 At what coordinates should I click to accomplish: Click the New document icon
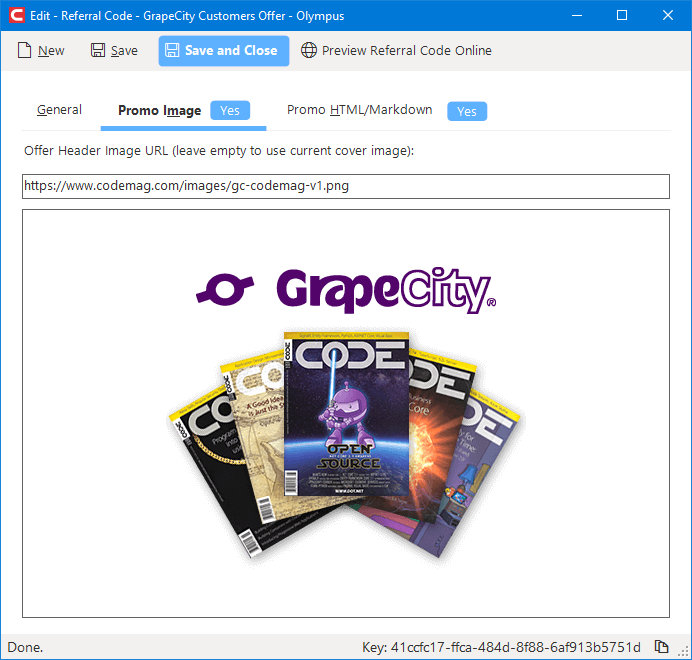point(24,50)
